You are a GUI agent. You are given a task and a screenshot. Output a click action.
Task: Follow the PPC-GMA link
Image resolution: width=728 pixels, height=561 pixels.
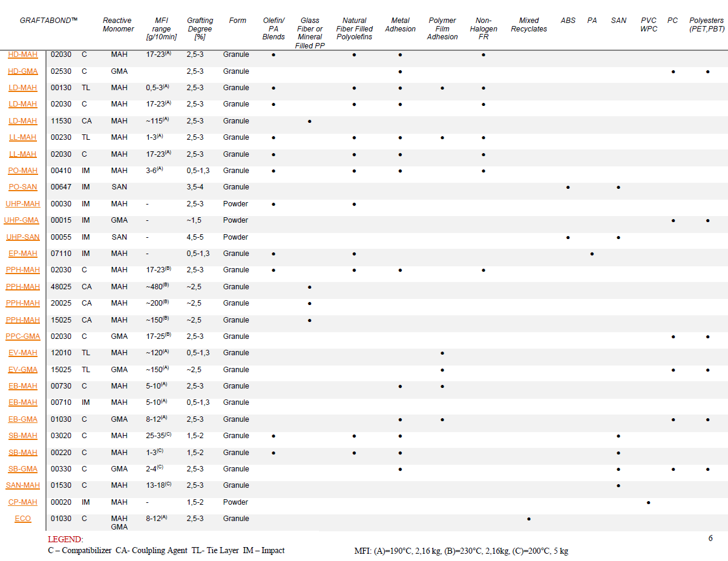(x=22, y=336)
